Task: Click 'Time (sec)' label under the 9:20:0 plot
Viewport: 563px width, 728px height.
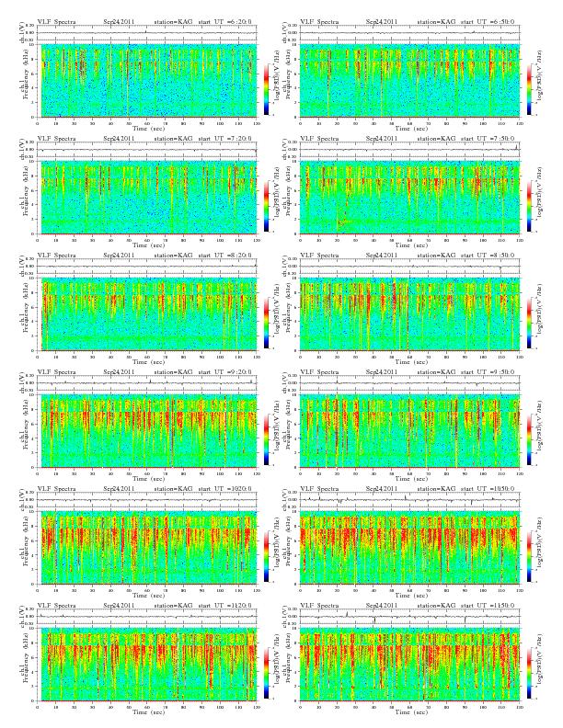Action: click(x=149, y=478)
